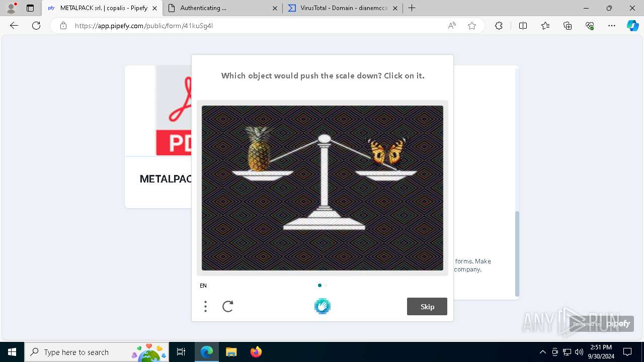Viewport: 644px width, 362px height.
Task: Open the tab actions menu
Action: pos(30,8)
